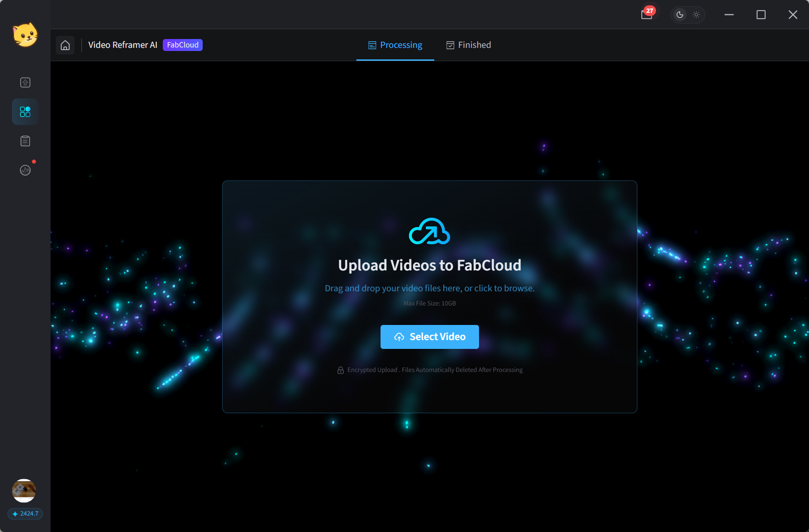Minimize the application window
The image size is (809, 532).
pyautogui.click(x=729, y=15)
